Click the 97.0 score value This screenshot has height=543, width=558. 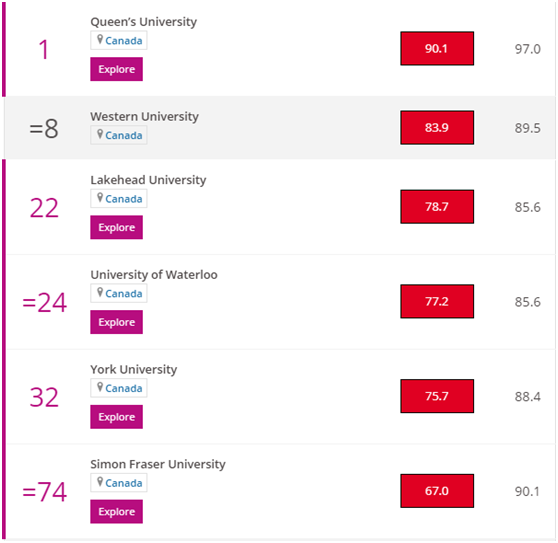[x=527, y=49]
